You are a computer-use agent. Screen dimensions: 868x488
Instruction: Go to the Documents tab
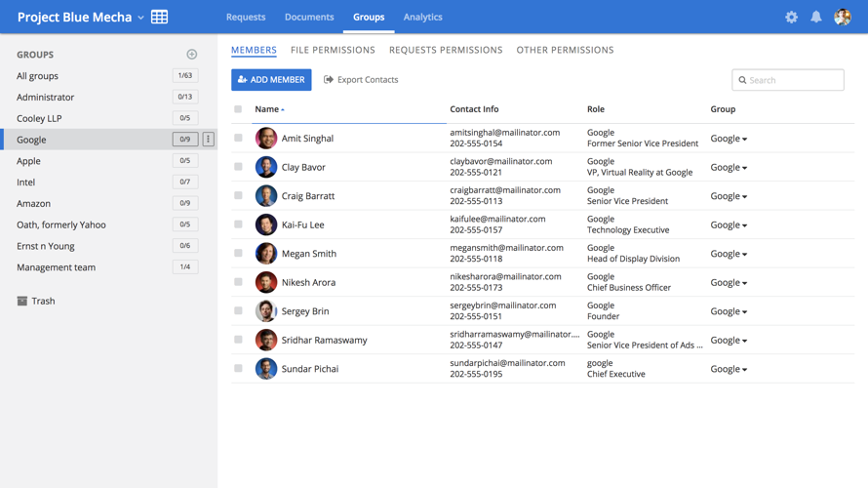coord(309,18)
